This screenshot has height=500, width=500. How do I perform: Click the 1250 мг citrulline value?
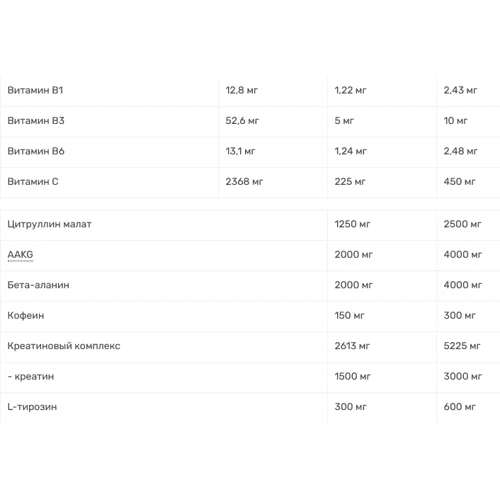click(352, 224)
